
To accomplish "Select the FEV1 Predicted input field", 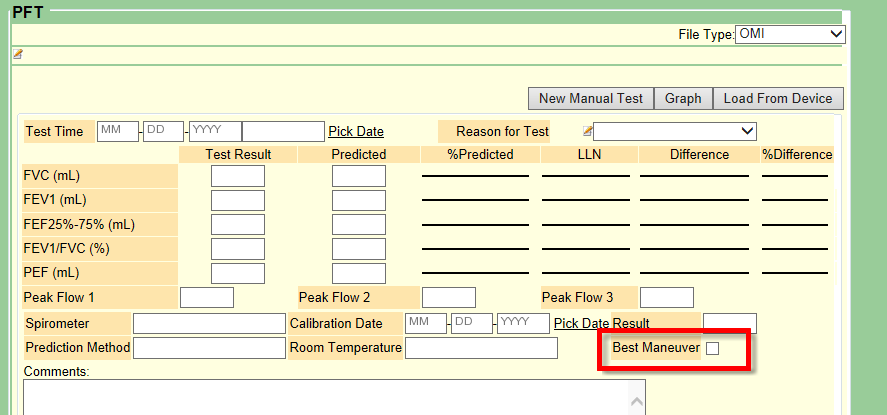I will point(358,200).
